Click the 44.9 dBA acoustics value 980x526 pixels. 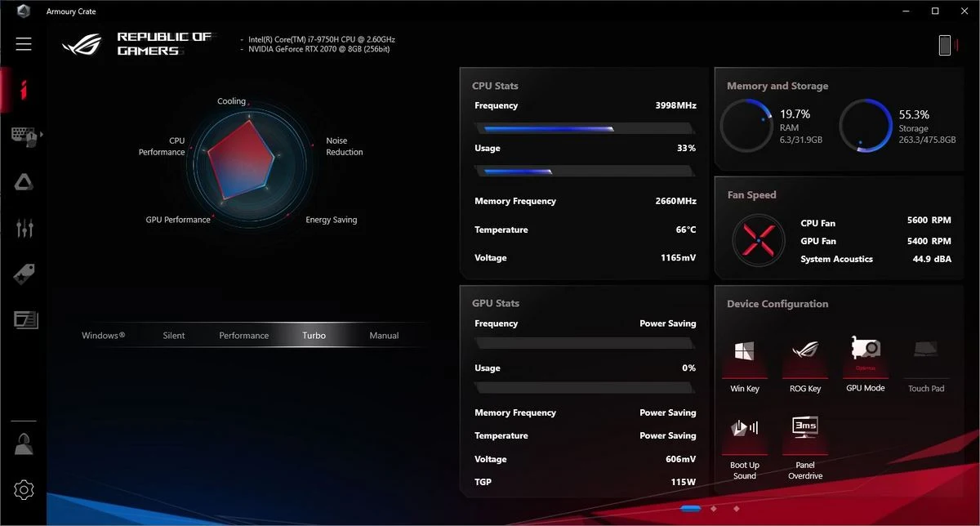[932, 259]
